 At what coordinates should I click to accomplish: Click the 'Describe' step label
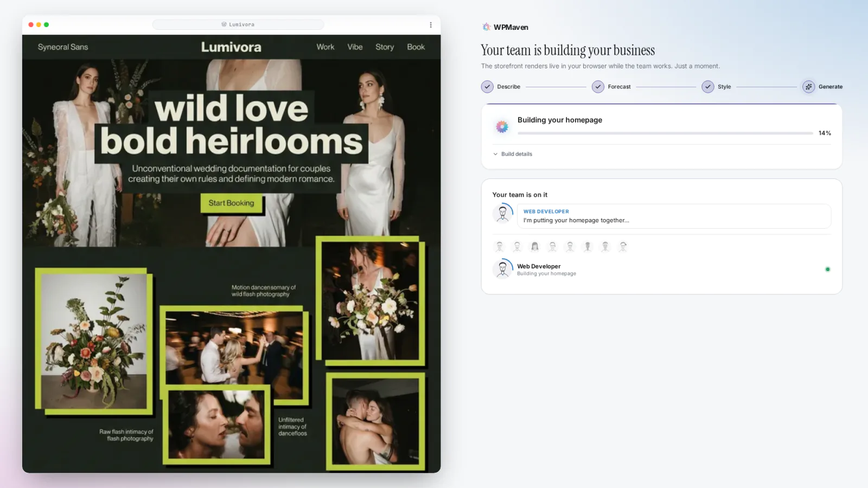[x=509, y=87]
